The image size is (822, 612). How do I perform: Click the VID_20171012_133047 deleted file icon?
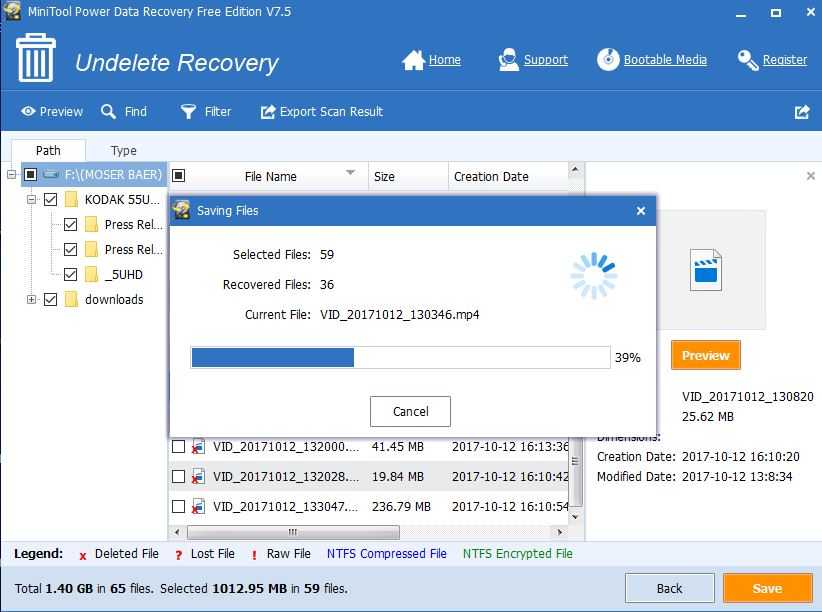click(x=198, y=507)
